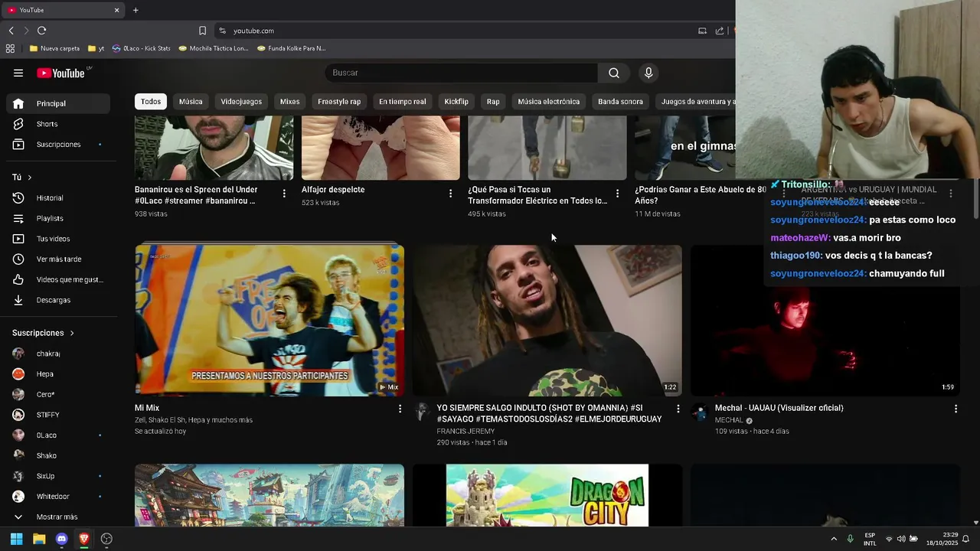This screenshot has width=980, height=551.
Task: Click Mi Mix video title
Action: point(147,409)
